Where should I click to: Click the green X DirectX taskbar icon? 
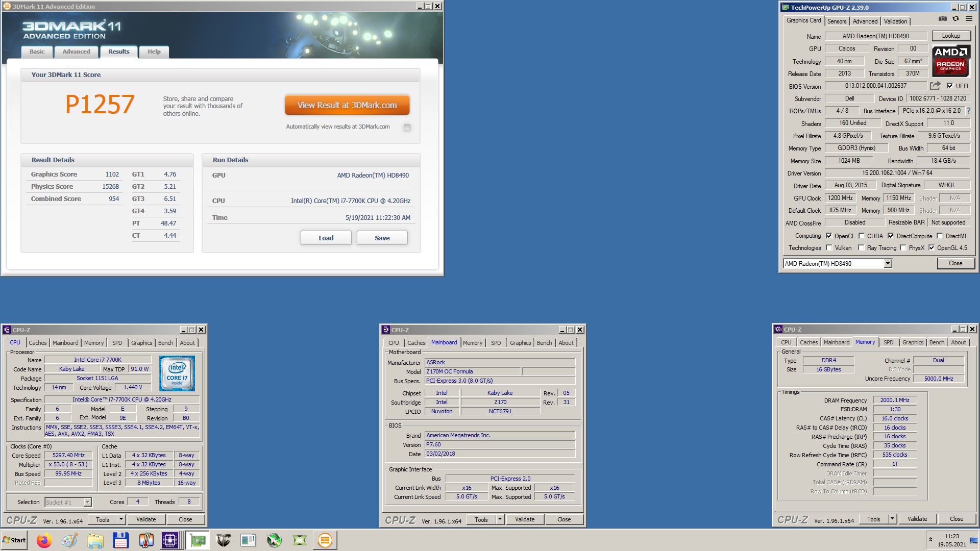tap(300, 540)
